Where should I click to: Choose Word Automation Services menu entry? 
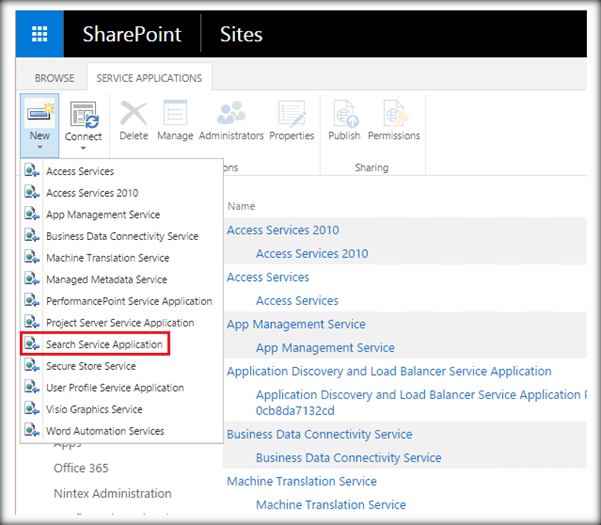pyautogui.click(x=105, y=431)
